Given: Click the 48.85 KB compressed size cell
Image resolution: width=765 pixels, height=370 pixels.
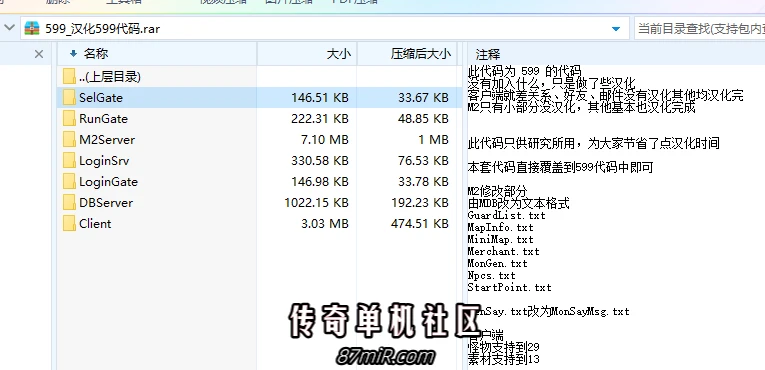Looking at the screenshot, I should coord(423,119).
